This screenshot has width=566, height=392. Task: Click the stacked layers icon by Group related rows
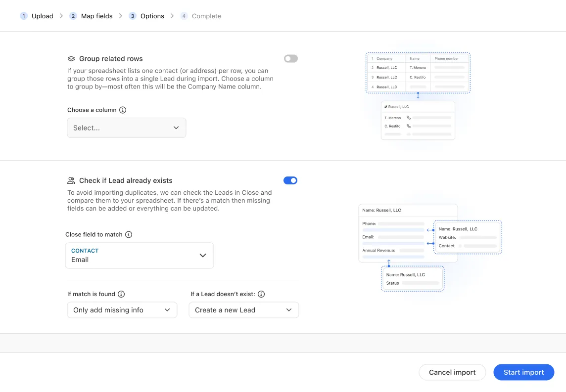71,59
